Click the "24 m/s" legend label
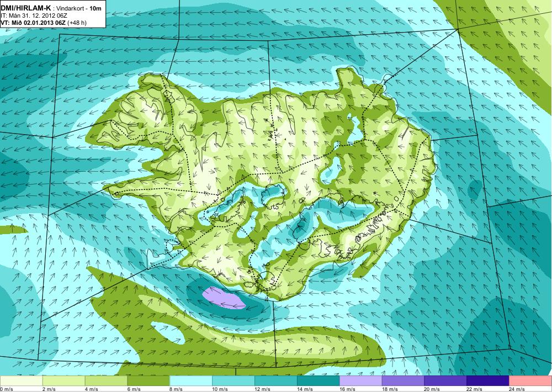This screenshot has height=392, width=552. 517,389
